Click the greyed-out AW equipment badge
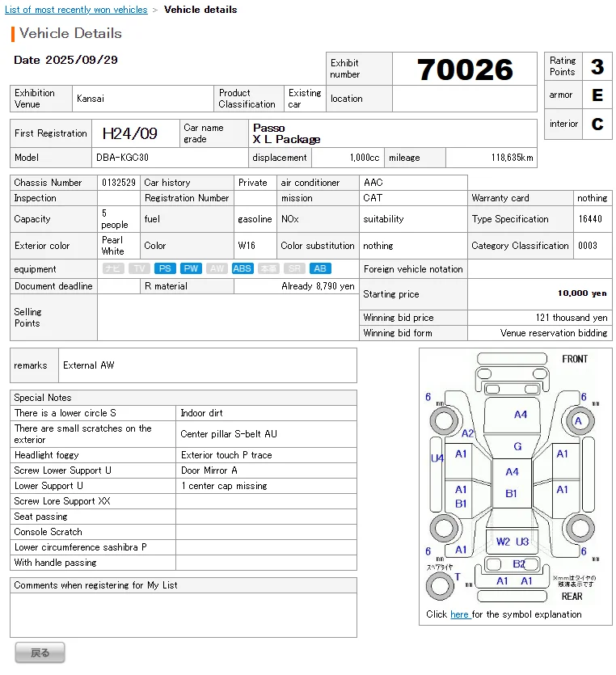This screenshot has width=616, height=675. (x=216, y=268)
